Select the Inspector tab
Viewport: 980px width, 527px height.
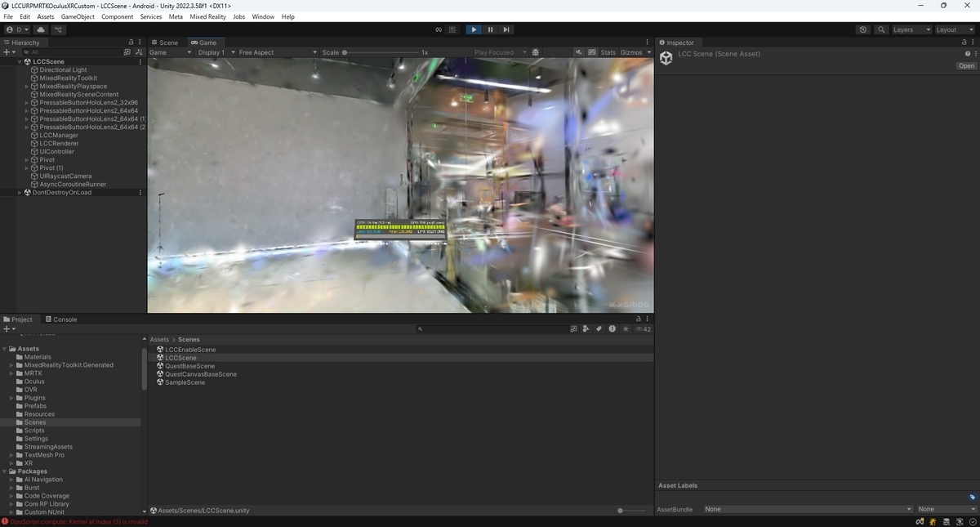coord(677,42)
